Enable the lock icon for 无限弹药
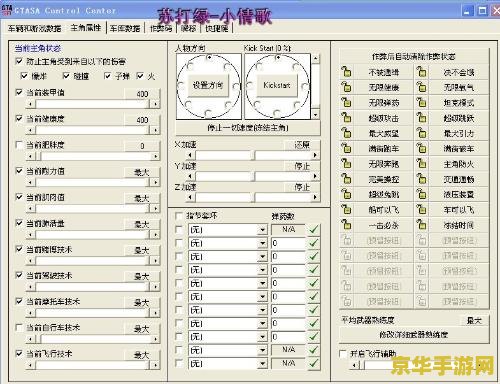The height and width of the screenshot is (384, 500). 347,102
